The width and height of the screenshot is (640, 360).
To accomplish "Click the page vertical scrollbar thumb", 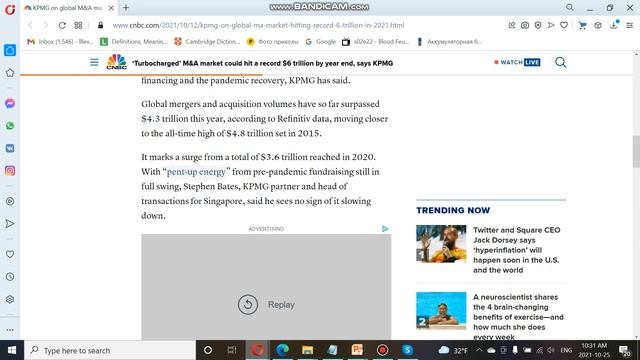I will (636, 152).
